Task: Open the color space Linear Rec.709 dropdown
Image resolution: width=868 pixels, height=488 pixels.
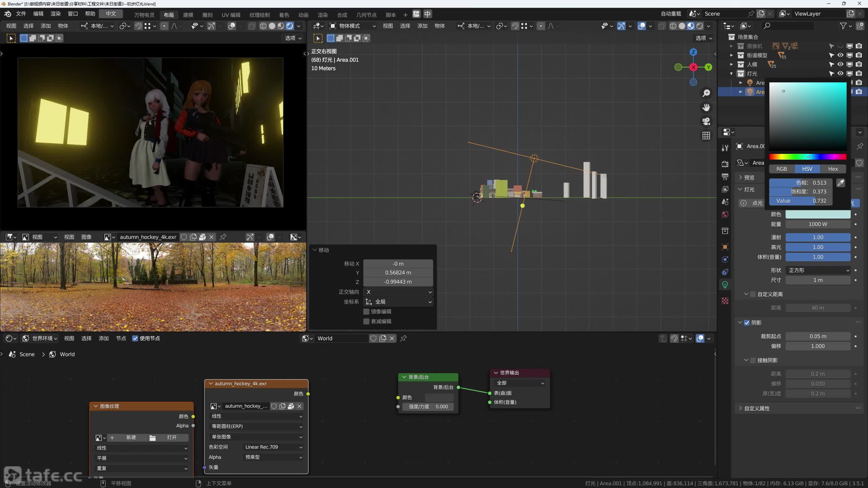Action: point(273,447)
